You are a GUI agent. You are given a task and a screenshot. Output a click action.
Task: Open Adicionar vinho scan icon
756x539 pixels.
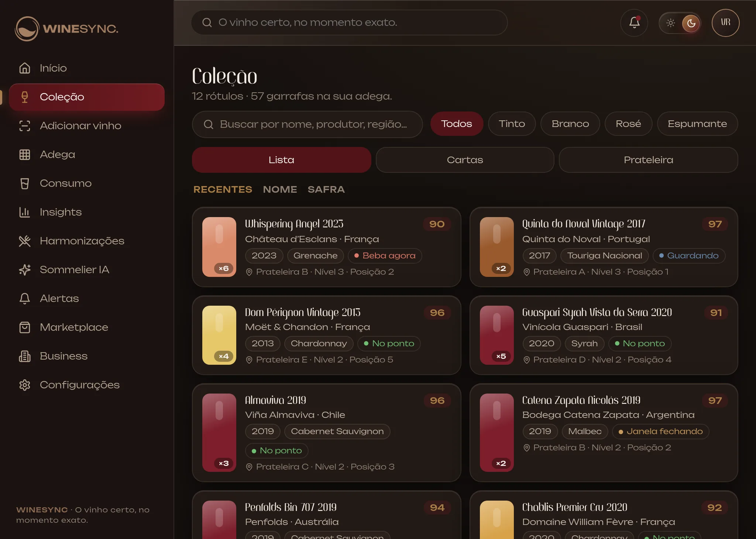(x=25, y=126)
